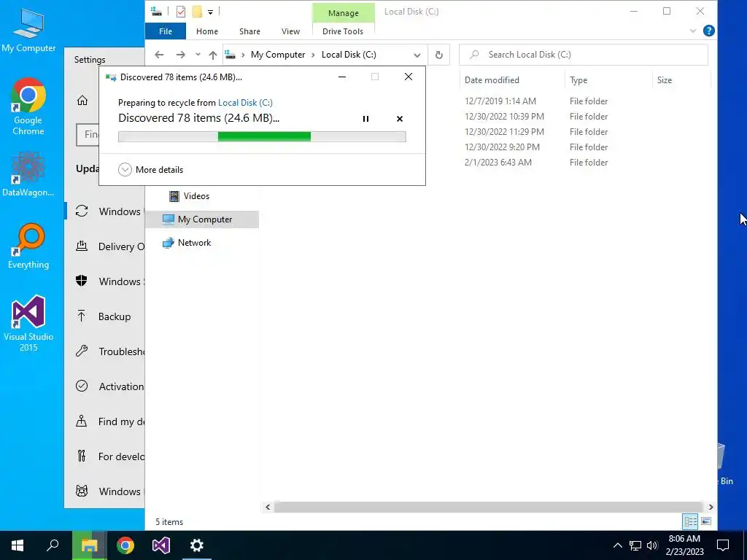Open My Computer desktop icon
This screenshot has height=560, width=747.
click(28, 30)
